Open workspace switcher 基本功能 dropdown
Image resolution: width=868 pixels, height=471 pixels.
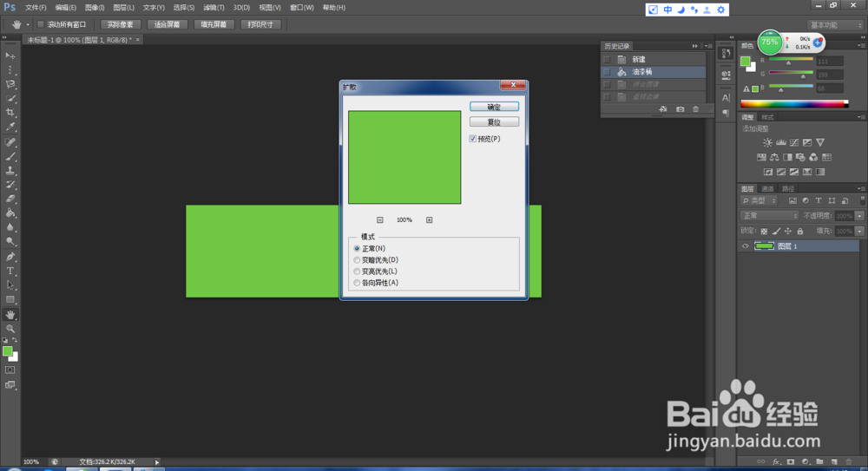(x=835, y=25)
